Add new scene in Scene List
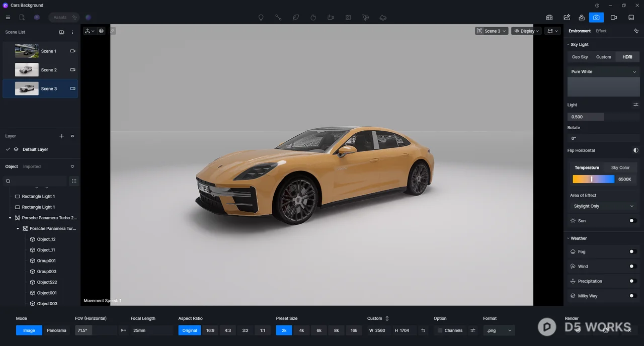This screenshot has height=346, width=644. point(62,32)
